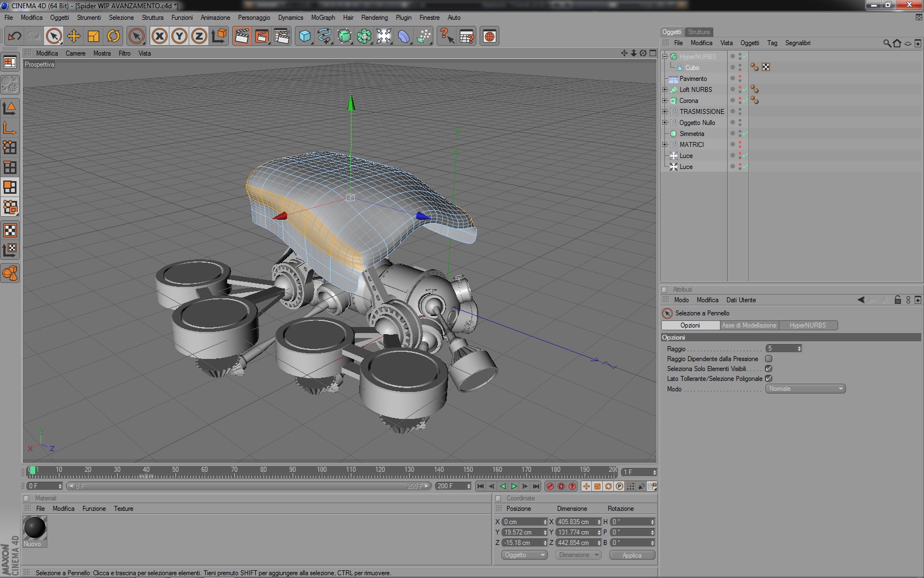Toggle Simmetria enable checkmark
Viewport: 924px width, 578px height.
tap(744, 134)
